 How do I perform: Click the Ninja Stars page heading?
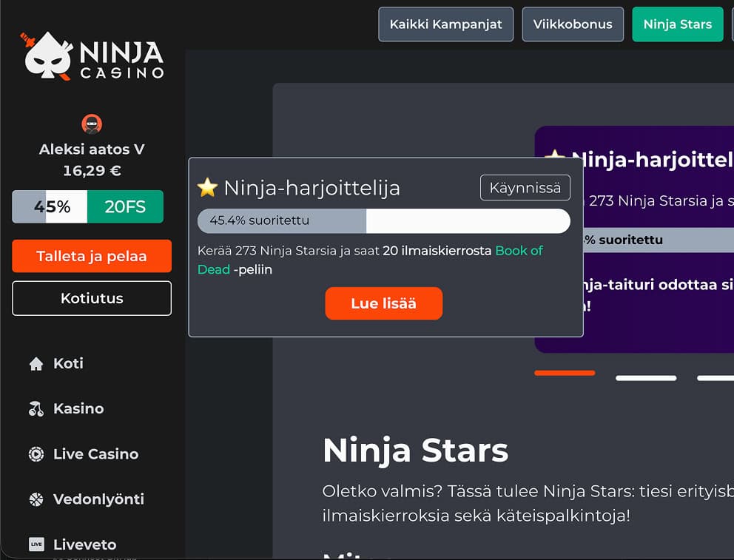point(415,451)
